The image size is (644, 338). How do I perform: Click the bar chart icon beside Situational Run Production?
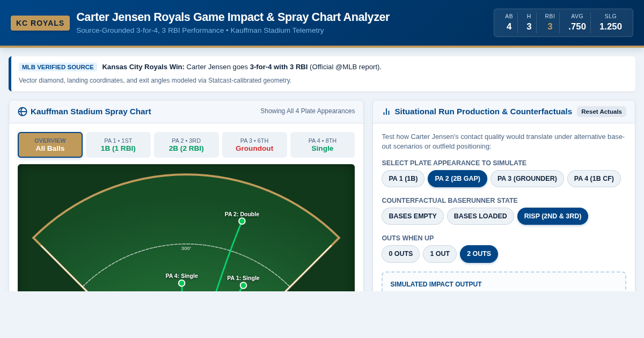point(386,112)
